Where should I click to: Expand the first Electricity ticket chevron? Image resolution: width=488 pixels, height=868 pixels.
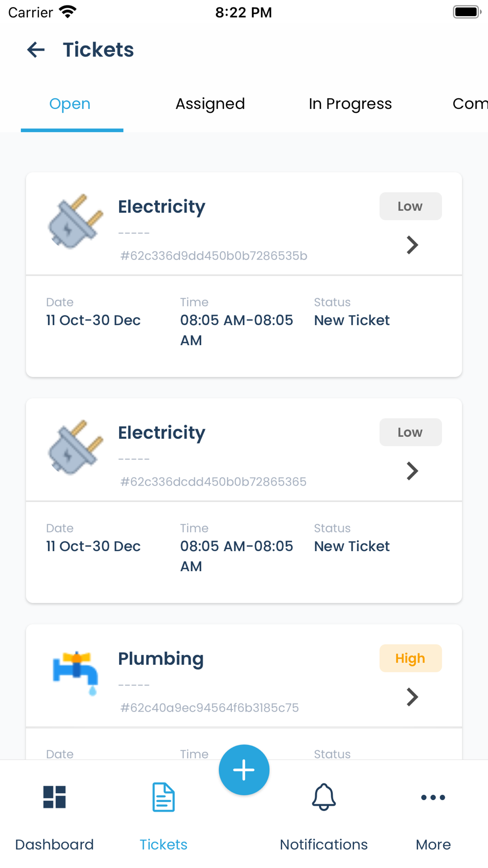pyautogui.click(x=412, y=245)
